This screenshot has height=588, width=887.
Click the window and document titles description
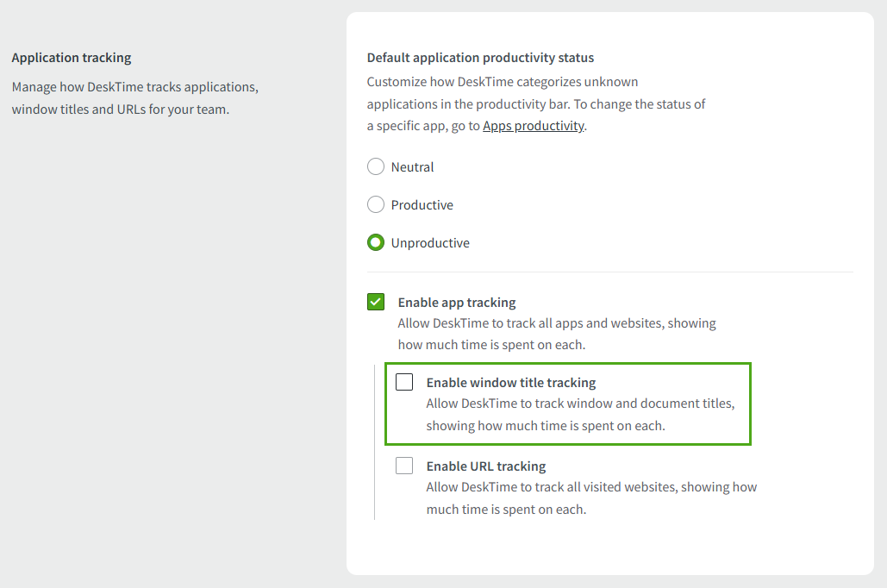point(580,415)
